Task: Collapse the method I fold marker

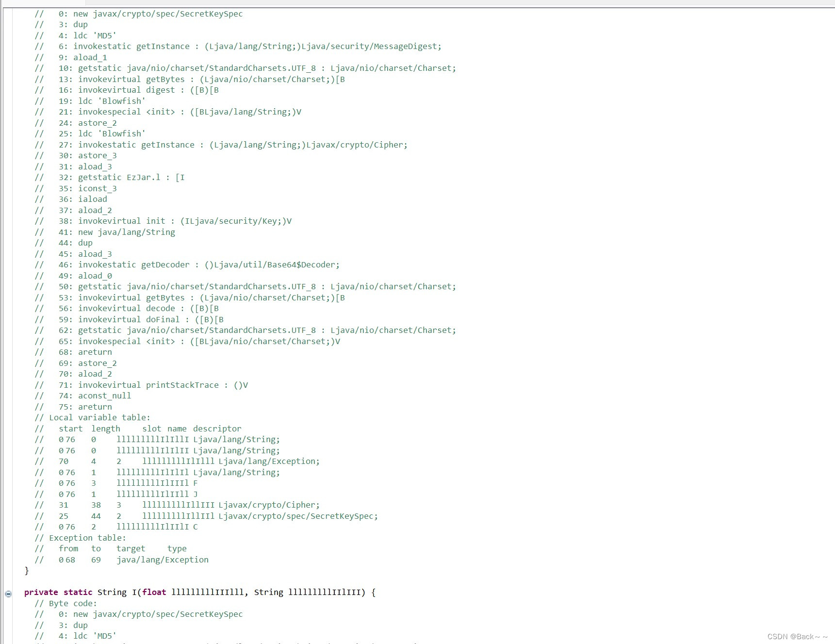Action: click(8, 593)
